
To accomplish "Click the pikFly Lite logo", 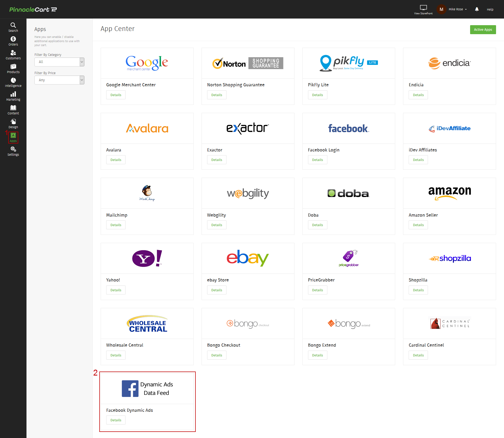I will 349,63.
